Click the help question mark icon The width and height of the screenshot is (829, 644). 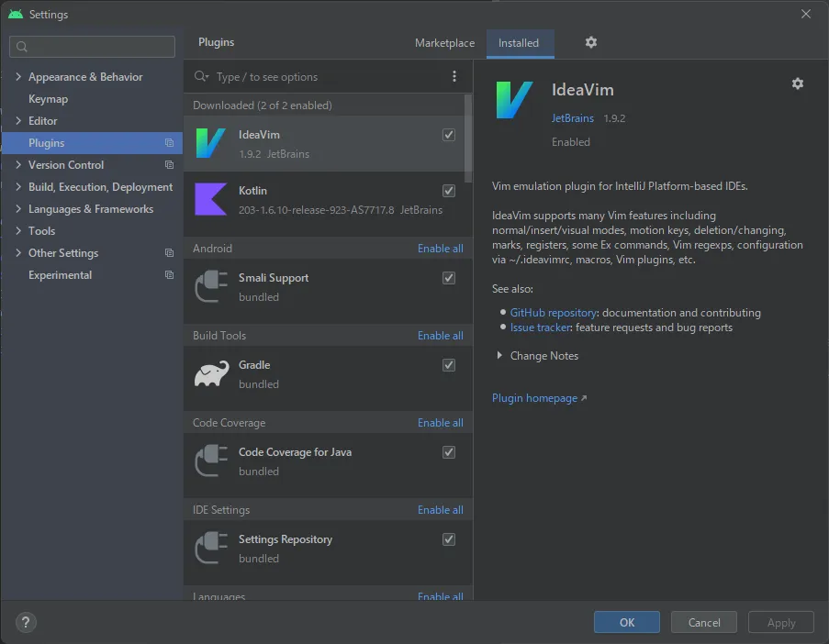pos(26,622)
